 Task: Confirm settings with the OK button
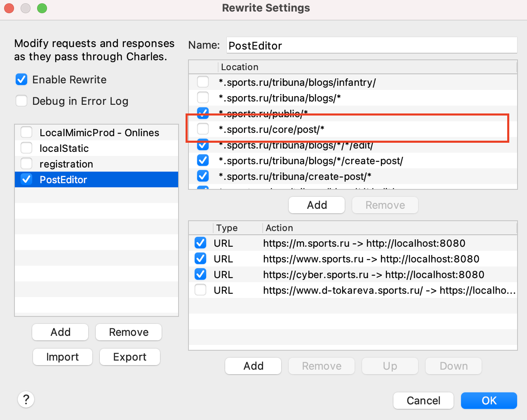(489, 401)
